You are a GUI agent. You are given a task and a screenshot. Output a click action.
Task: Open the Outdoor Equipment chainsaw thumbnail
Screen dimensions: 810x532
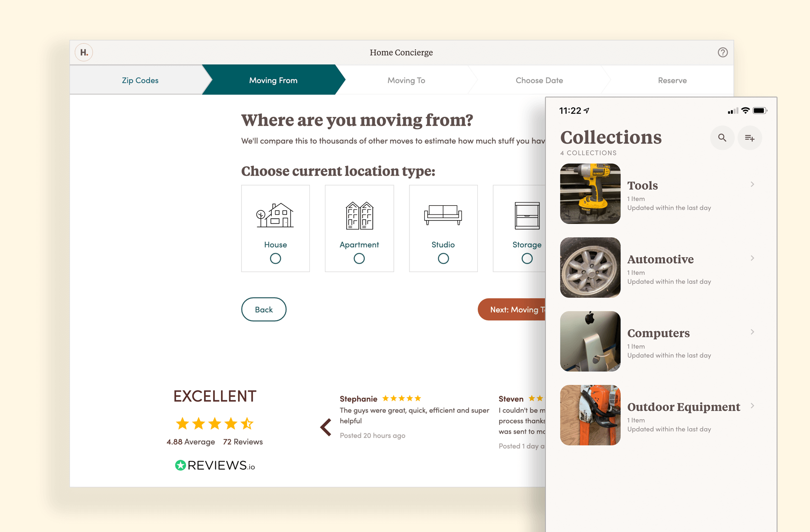pos(590,415)
